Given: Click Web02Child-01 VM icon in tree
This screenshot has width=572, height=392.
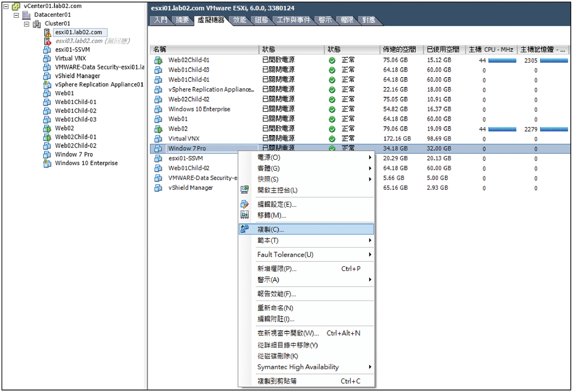Looking at the screenshot, I should tap(47, 137).
